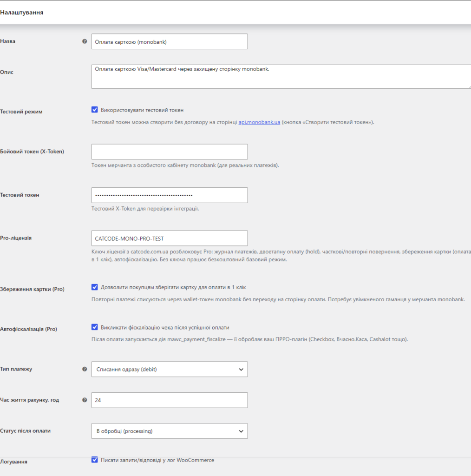Viewport: 471px width, 476px height.
Task: Select the Налаштування heading text
Action: tap(21, 13)
